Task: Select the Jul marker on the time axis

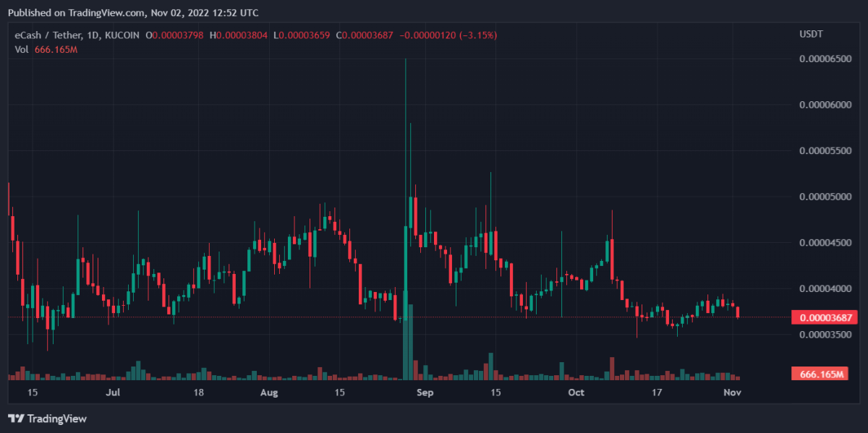Action: click(x=112, y=393)
